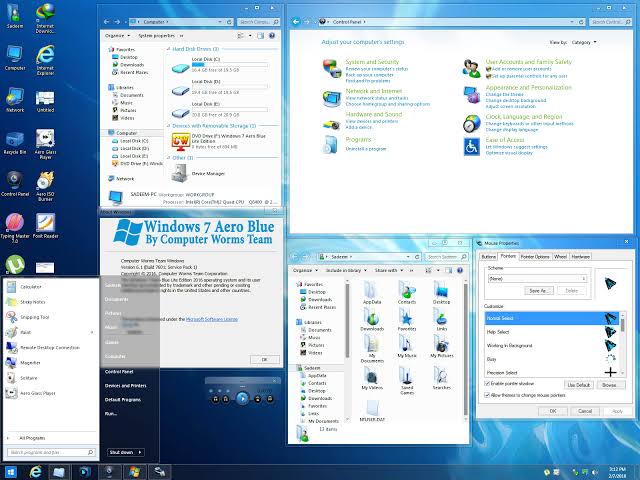The height and width of the screenshot is (480, 640).
Task: Click the Internet Explorer taskbar icon
Action: (x=36, y=472)
